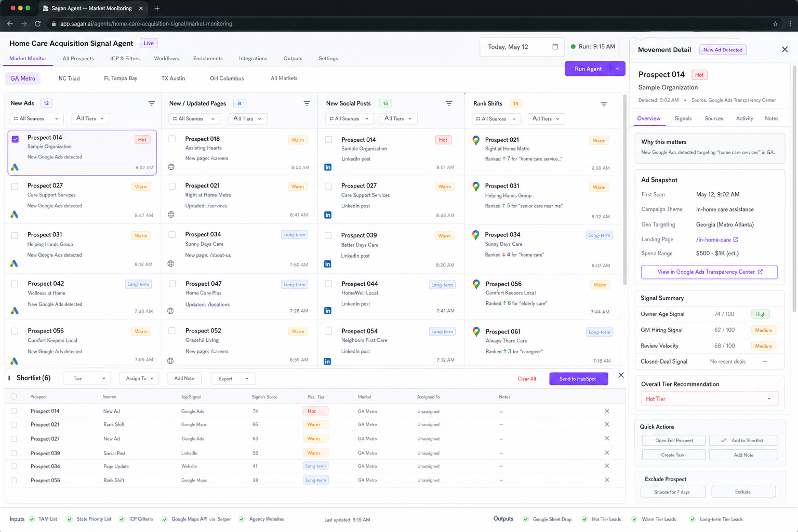Remove Prospect 056 row from the shortlist
Image resolution: width=798 pixels, height=532 pixels.
(607, 480)
